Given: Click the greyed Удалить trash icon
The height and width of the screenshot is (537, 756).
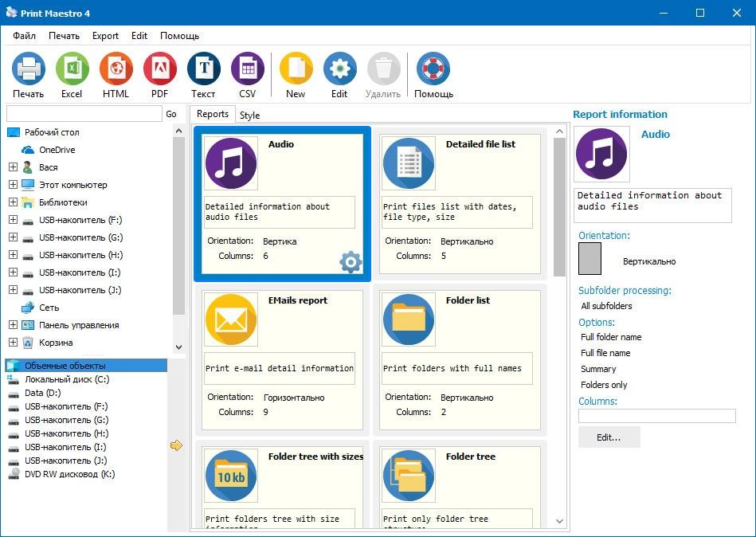Looking at the screenshot, I should pyautogui.click(x=384, y=69).
